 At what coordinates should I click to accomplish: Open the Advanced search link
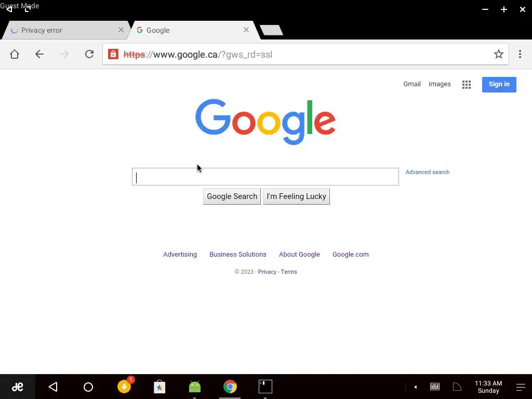point(428,172)
